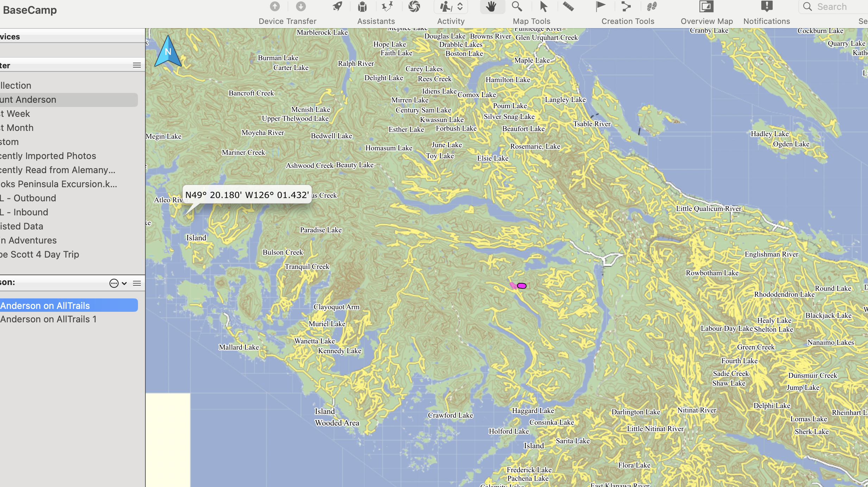Click the 'Paradise Lake' map label

[x=321, y=230]
